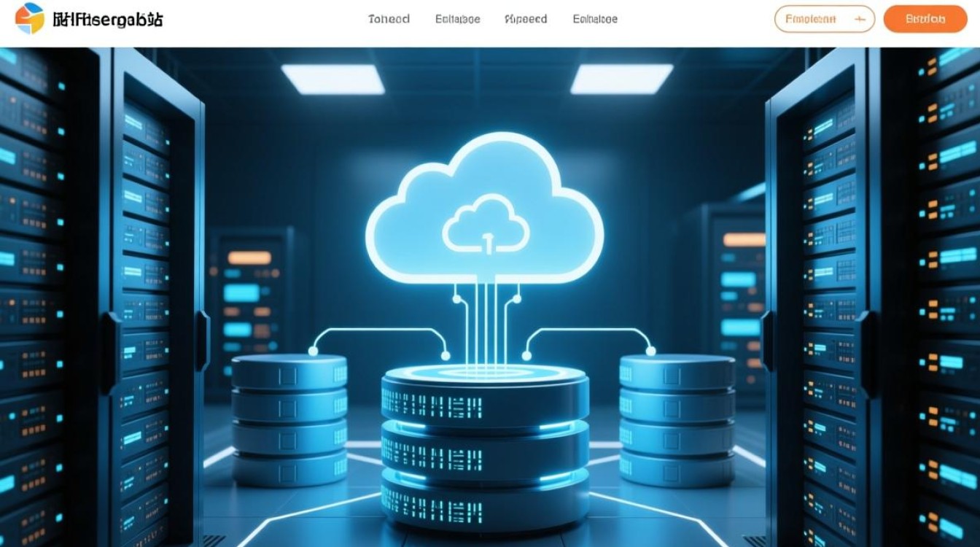980x547 pixels.
Task: Click the colorful circular site logo
Action: (29, 19)
